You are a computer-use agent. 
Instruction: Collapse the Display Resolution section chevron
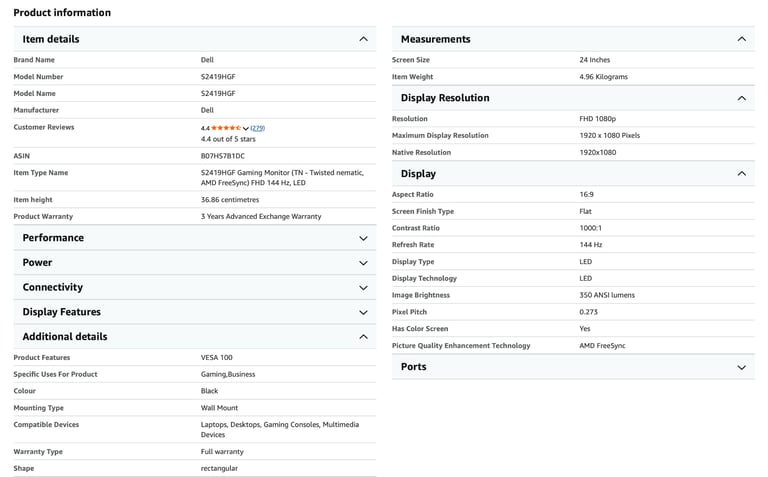(742, 98)
